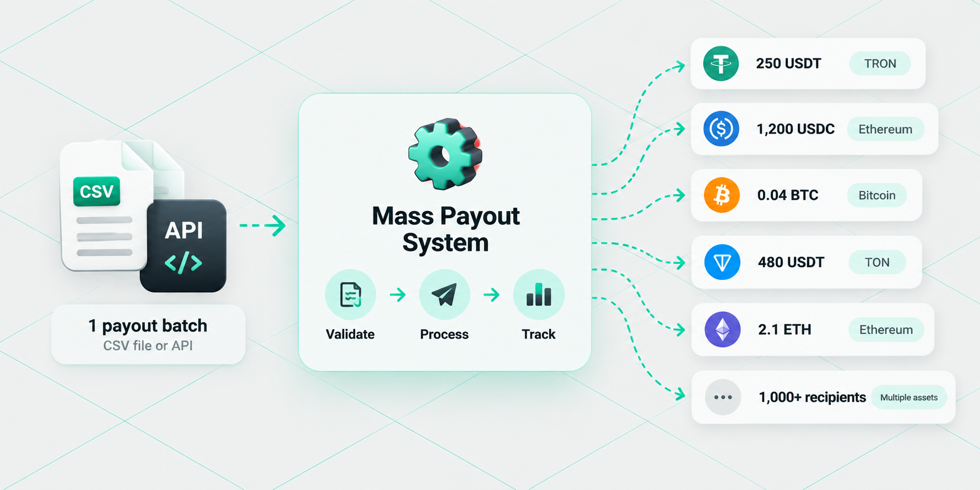
Task: Click the purple Ethereum diamond icon
Action: [723, 329]
